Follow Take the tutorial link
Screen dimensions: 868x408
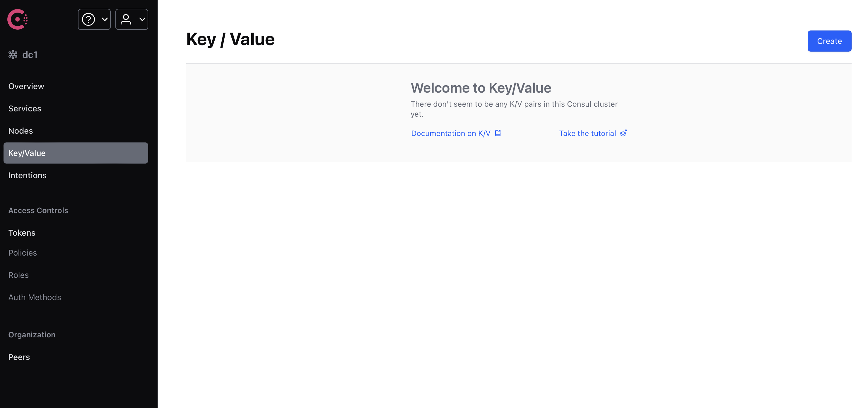(593, 133)
